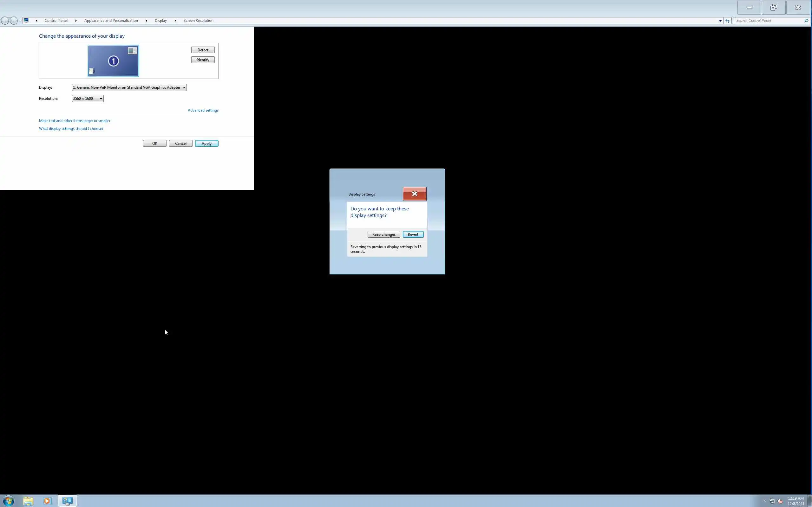The width and height of the screenshot is (812, 507).
Task: Select monitor 1 preview thumbnail
Action: click(x=114, y=61)
